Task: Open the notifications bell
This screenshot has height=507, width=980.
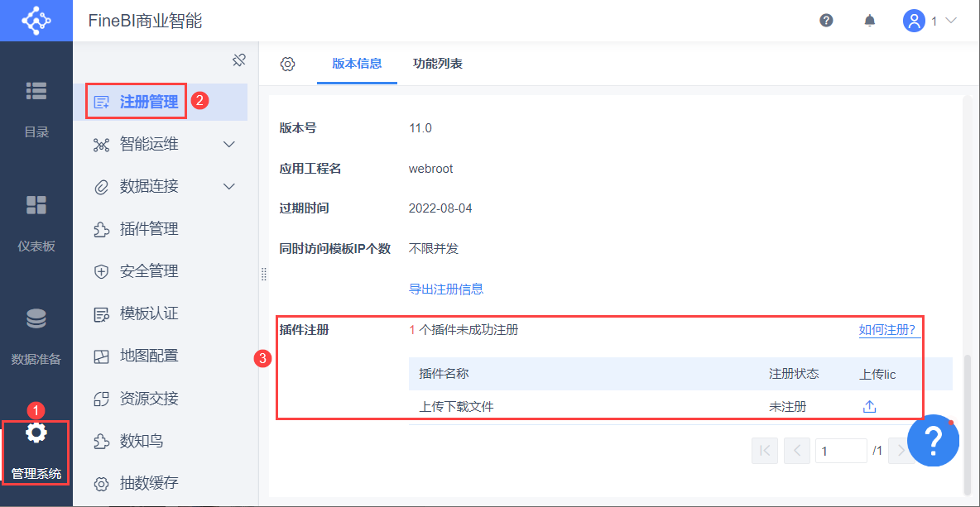Action: [x=870, y=21]
